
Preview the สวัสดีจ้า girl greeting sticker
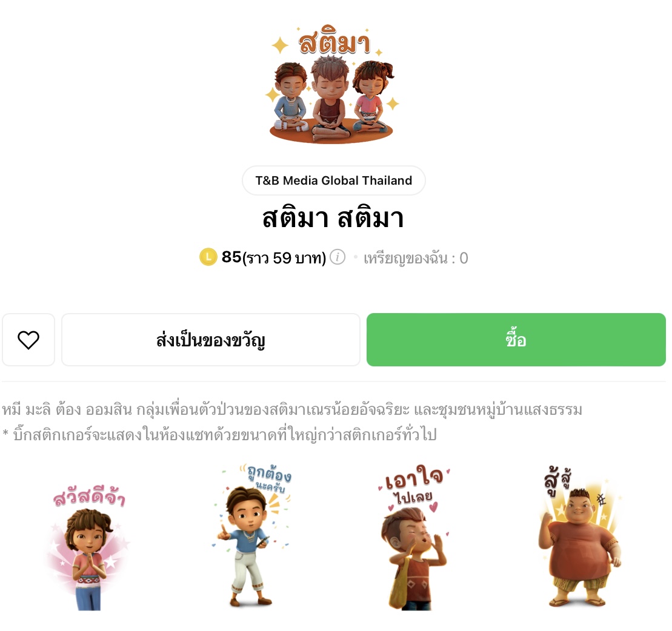pyautogui.click(x=89, y=547)
